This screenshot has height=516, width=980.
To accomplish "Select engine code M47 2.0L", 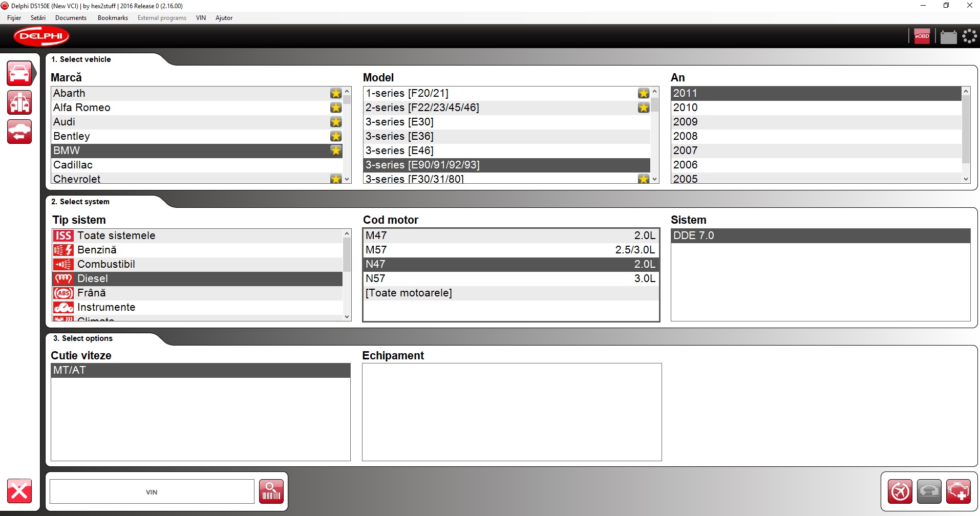I will click(x=511, y=235).
